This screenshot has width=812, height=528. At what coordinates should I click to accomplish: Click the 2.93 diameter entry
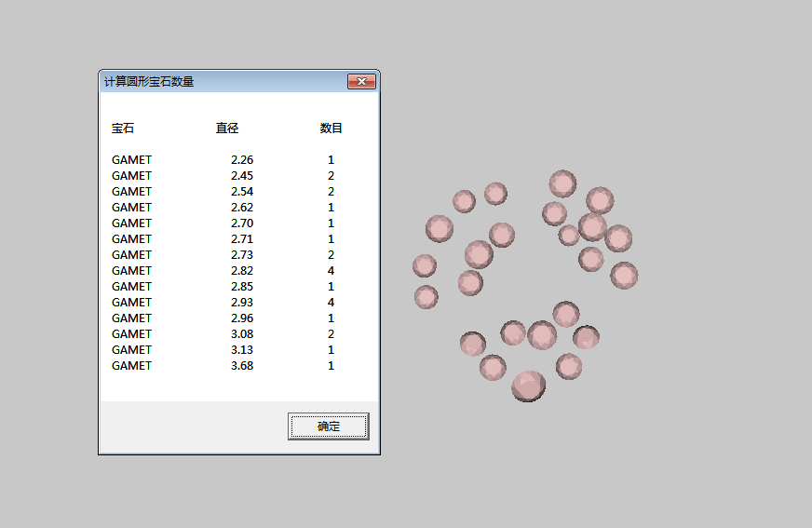[x=241, y=303]
